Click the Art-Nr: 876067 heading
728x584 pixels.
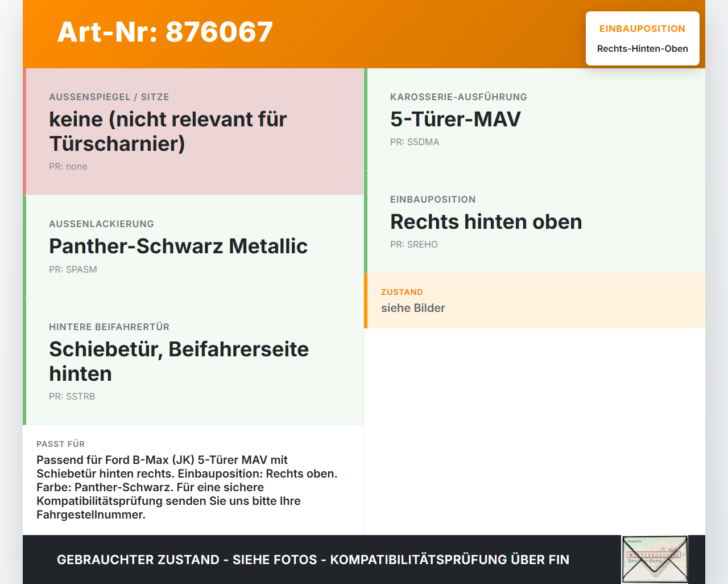(165, 32)
